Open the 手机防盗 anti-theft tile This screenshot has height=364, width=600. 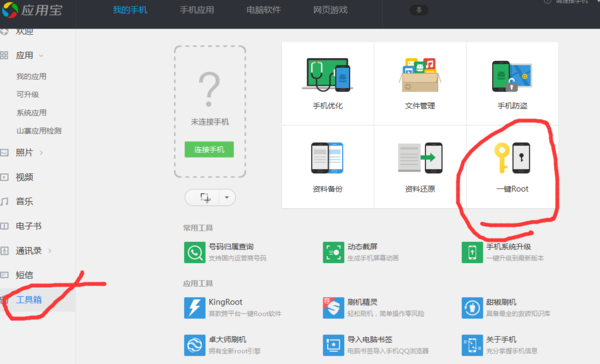(x=512, y=83)
